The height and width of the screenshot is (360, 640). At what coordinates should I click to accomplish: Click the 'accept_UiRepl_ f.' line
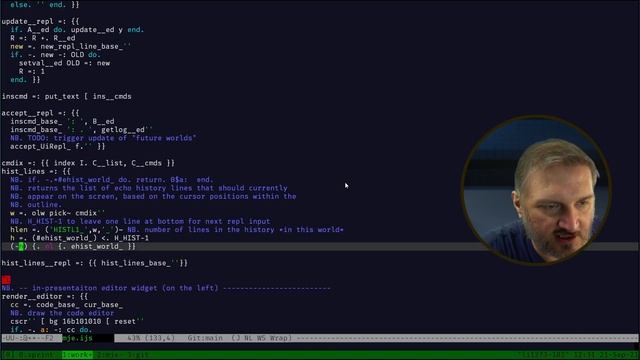point(58,147)
